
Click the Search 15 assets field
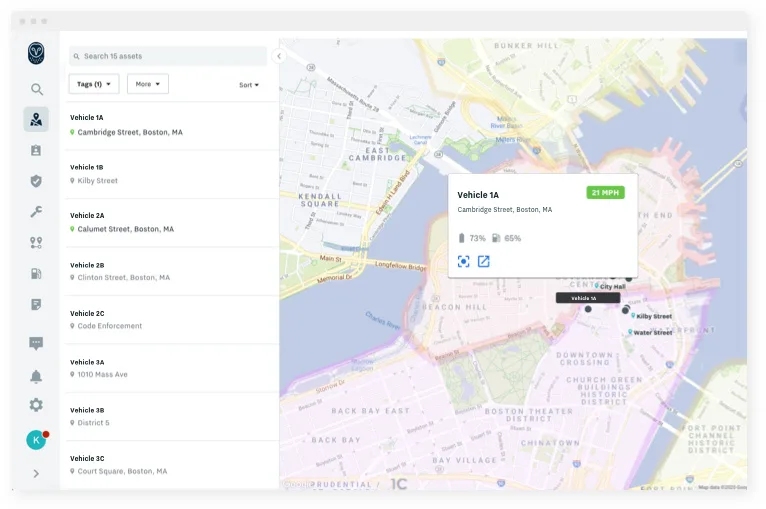click(168, 56)
